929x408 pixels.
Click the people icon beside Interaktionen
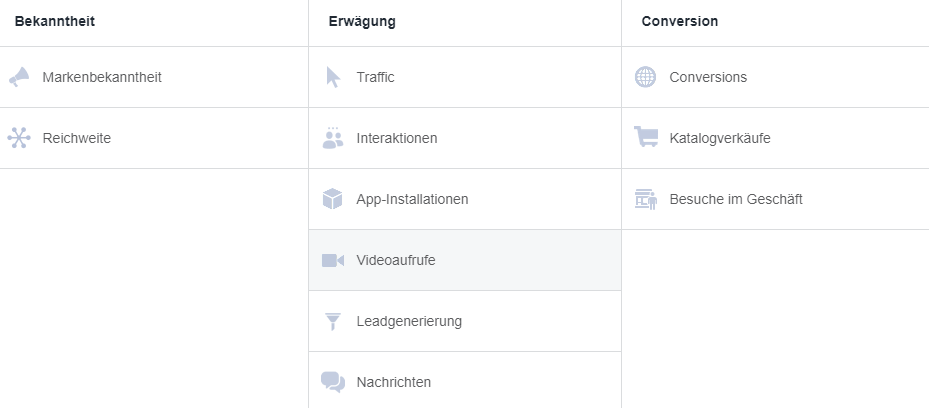(333, 138)
